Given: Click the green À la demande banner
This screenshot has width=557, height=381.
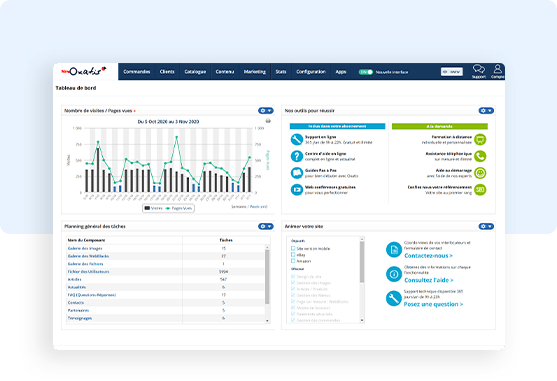Looking at the screenshot, I should coord(440,126).
